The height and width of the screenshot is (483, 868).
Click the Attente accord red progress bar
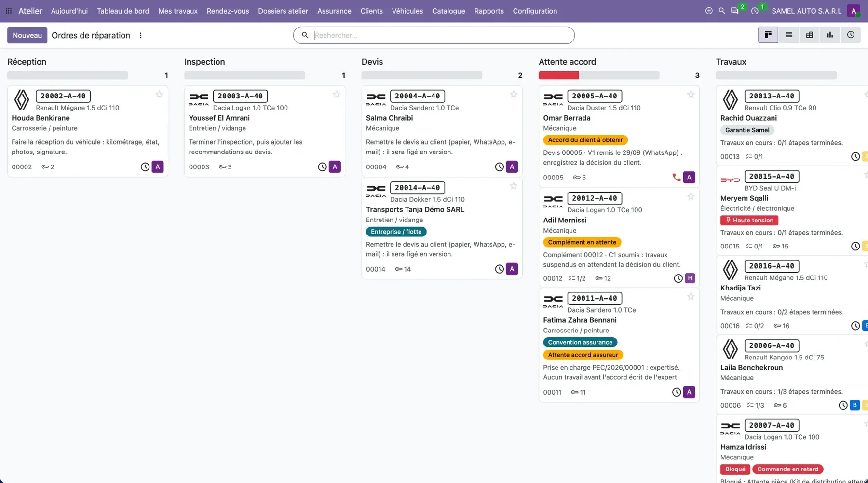click(558, 75)
